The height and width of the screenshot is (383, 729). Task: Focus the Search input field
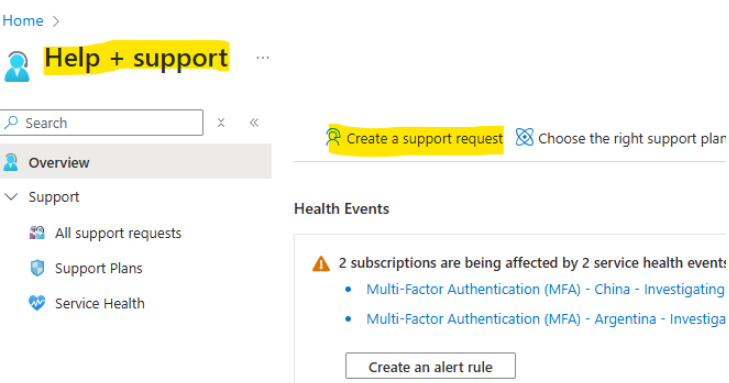pos(102,123)
